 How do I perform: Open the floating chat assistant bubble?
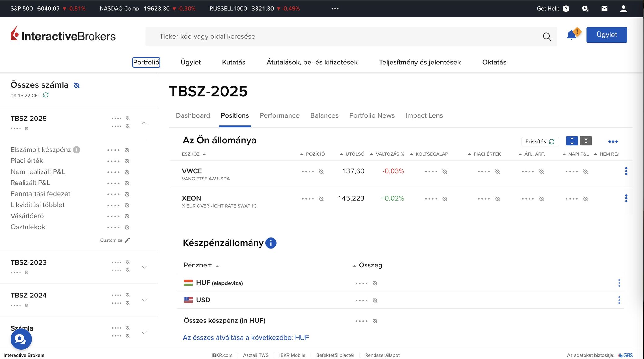point(21,339)
